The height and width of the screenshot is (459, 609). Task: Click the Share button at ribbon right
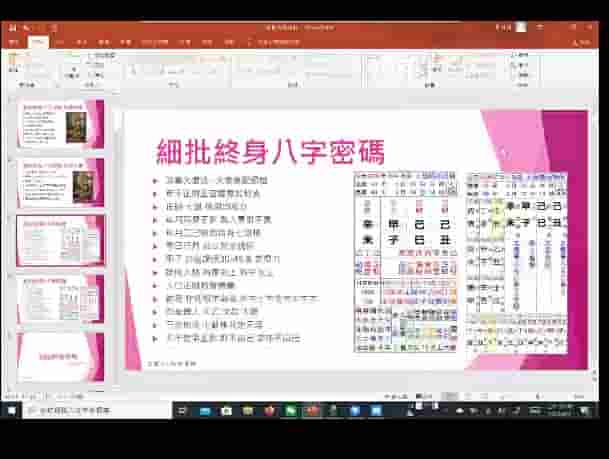582,43
